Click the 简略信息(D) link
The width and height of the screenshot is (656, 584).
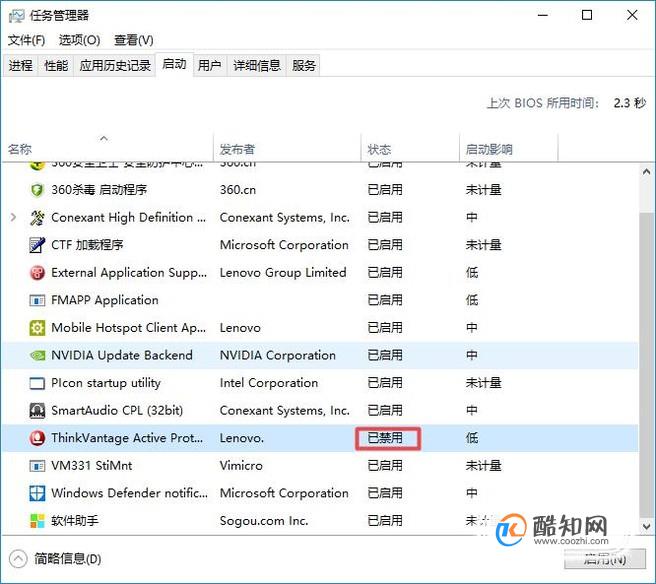click(68, 559)
